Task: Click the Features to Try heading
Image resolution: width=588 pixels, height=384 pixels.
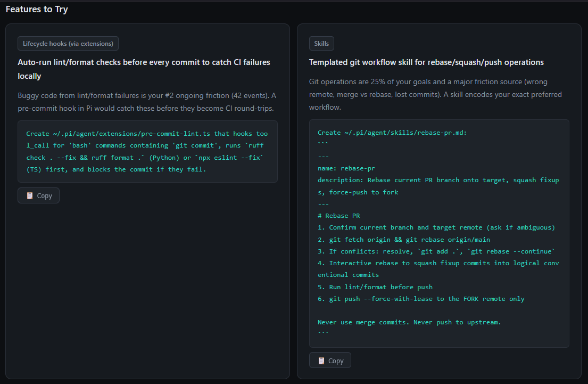Action: coord(37,9)
